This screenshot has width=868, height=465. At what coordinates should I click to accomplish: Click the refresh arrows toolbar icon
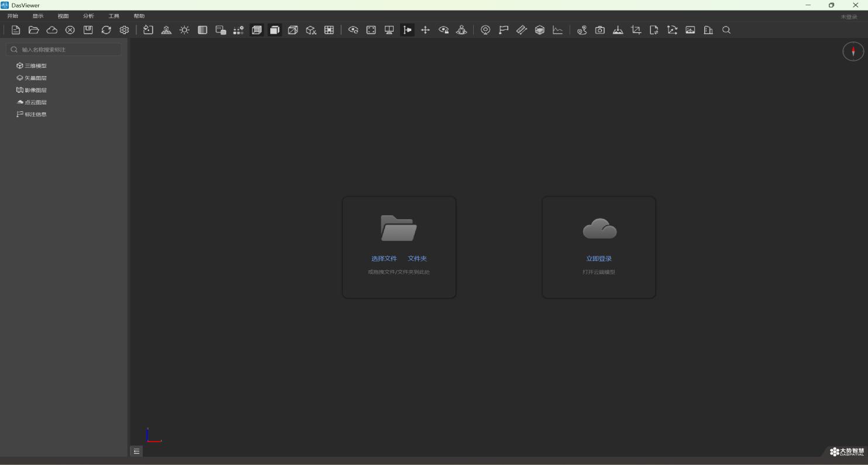(106, 30)
